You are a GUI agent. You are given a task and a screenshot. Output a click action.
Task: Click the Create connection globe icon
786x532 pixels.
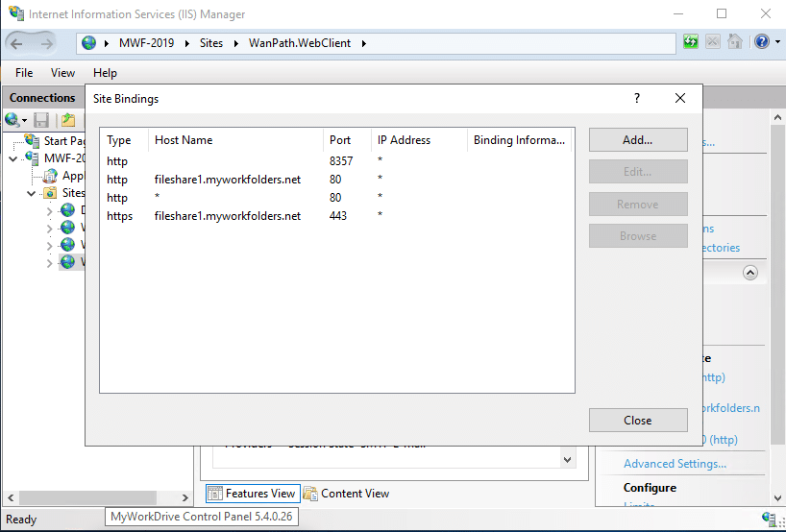pos(12,120)
